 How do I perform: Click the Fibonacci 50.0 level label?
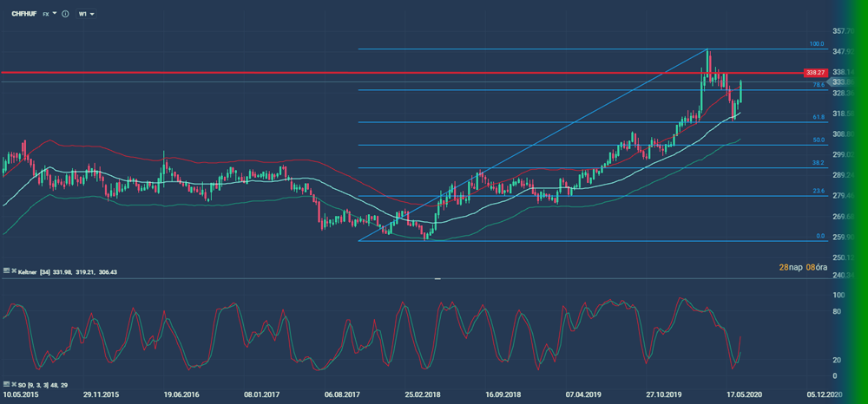point(818,140)
